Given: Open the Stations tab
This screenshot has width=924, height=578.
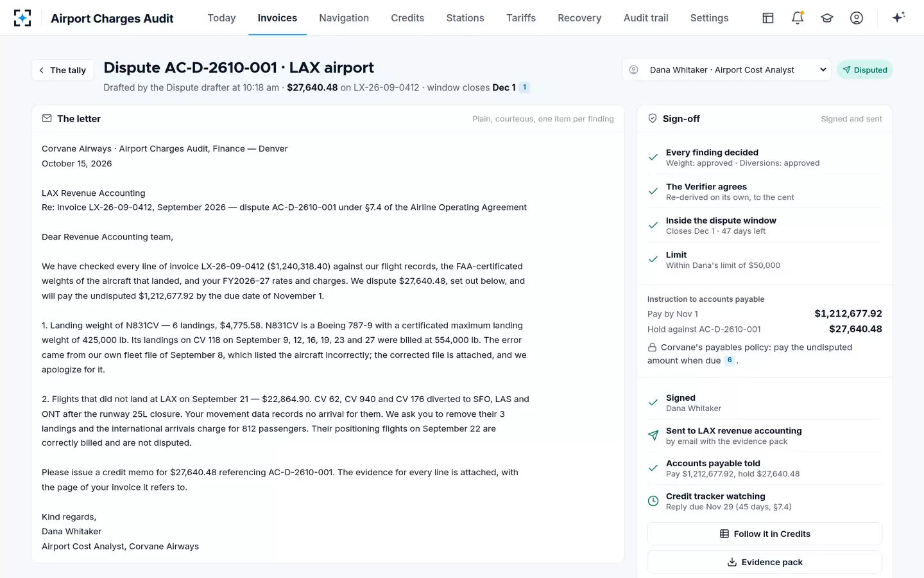Looking at the screenshot, I should pos(465,18).
